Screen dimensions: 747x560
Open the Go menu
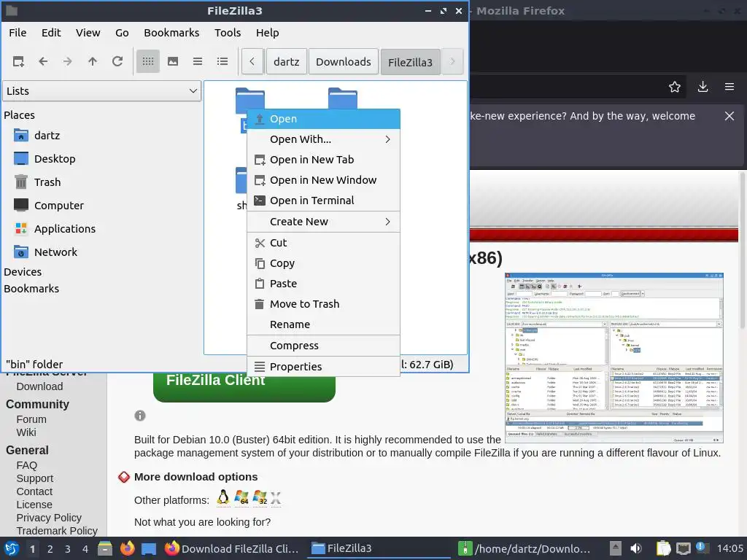click(122, 33)
